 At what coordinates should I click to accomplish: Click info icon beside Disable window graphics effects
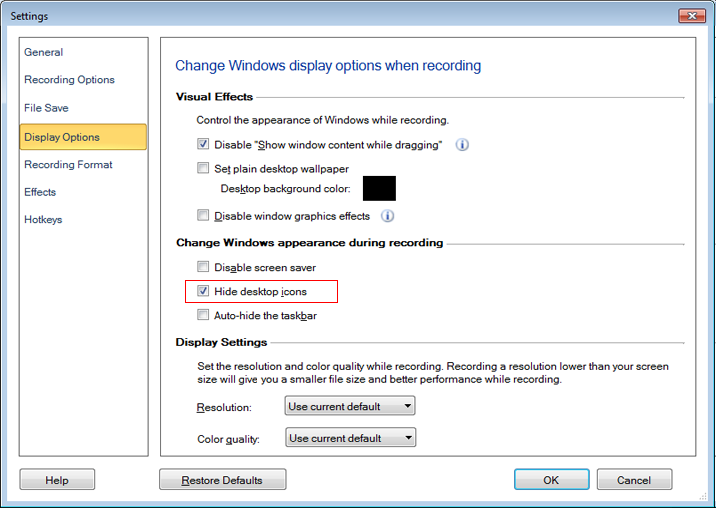(x=387, y=216)
